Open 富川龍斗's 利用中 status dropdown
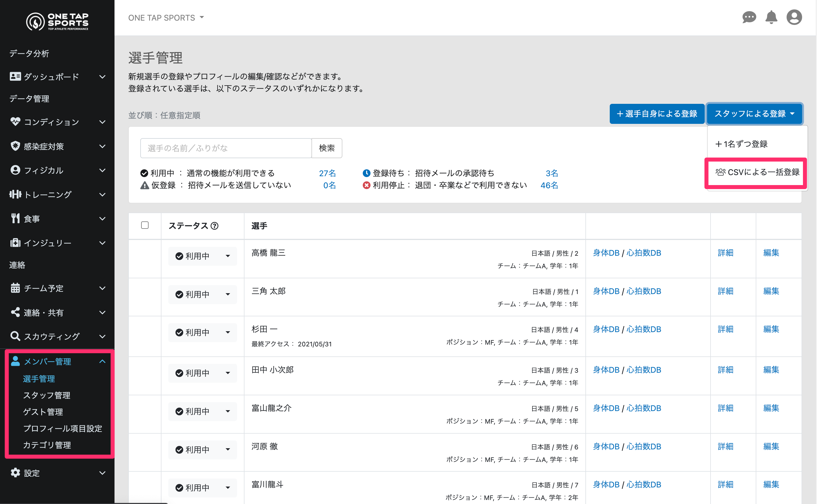Image resolution: width=817 pixels, height=504 pixels. click(202, 488)
